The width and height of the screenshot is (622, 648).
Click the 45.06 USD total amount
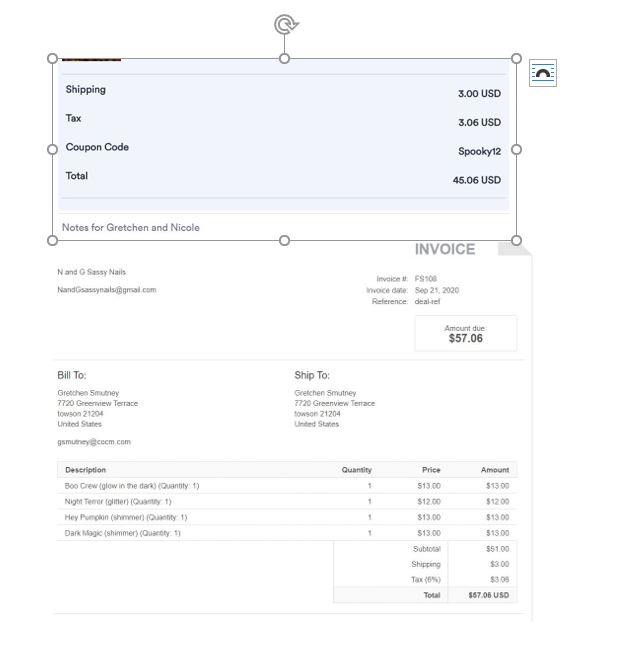476,180
